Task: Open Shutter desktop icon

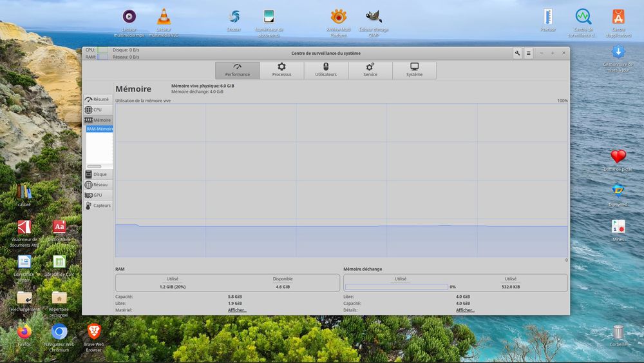Action: point(234,20)
